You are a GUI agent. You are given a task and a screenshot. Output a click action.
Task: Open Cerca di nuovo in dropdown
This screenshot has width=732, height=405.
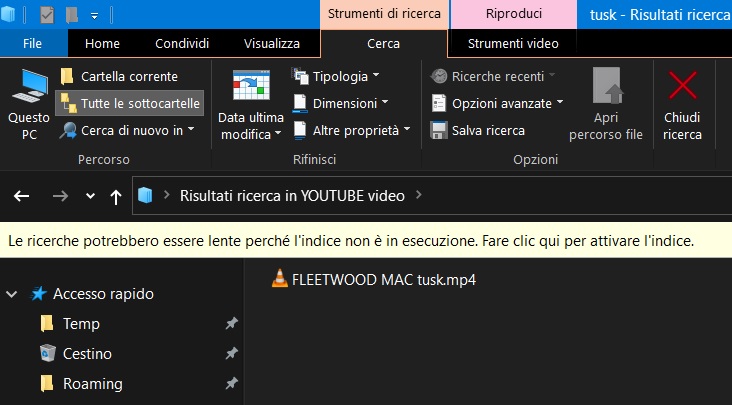127,131
